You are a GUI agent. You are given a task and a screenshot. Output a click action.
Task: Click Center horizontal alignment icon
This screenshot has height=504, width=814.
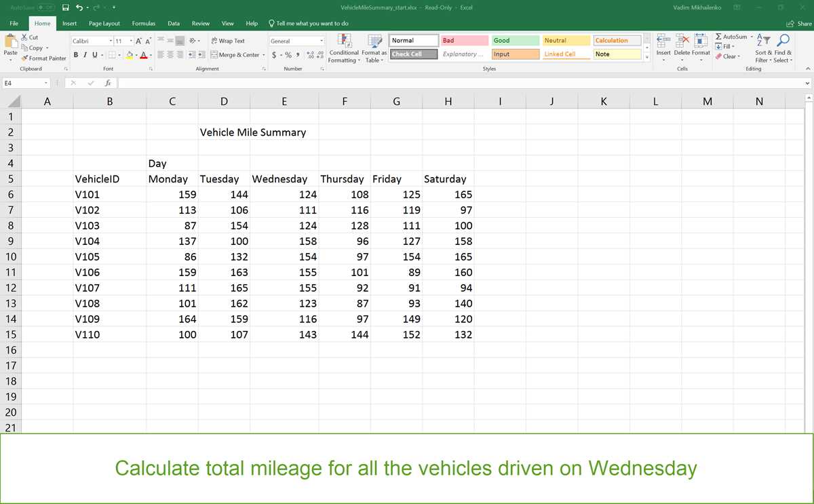pos(171,55)
